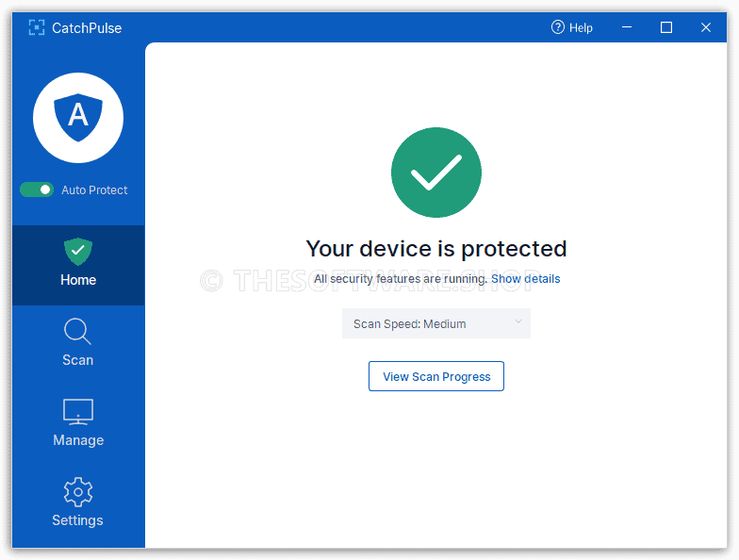This screenshot has width=739, height=560.
Task: Click the Scan Speed dropdown chevron arrow
Action: pyautogui.click(x=518, y=321)
